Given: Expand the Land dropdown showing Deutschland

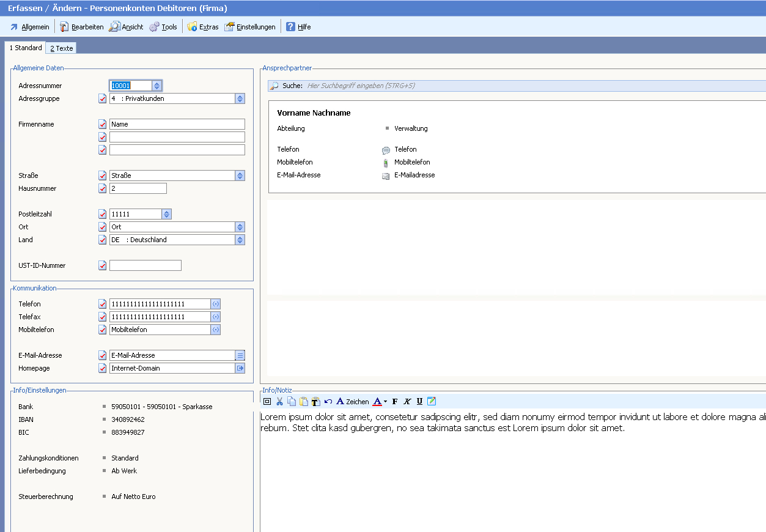Looking at the screenshot, I should click(240, 240).
